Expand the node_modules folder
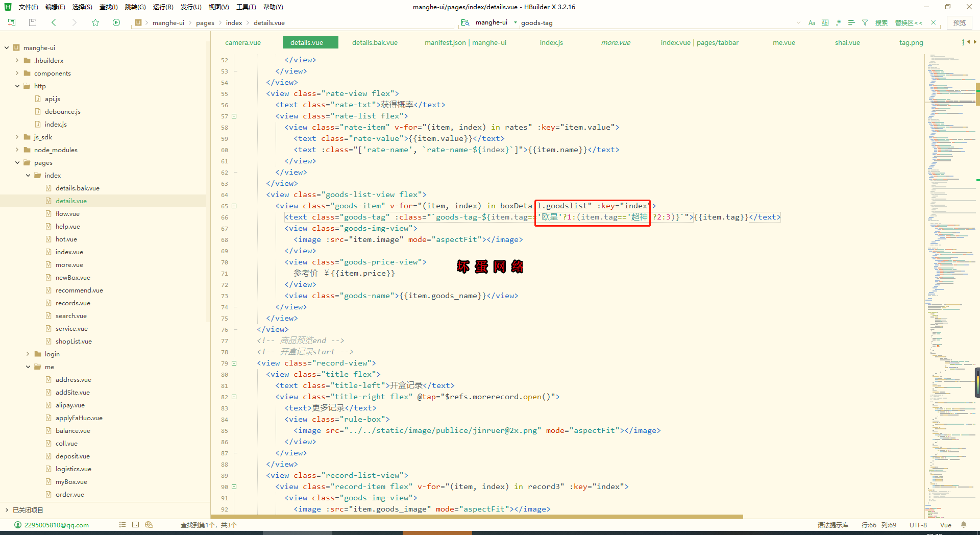This screenshot has height=535, width=980. pos(17,150)
